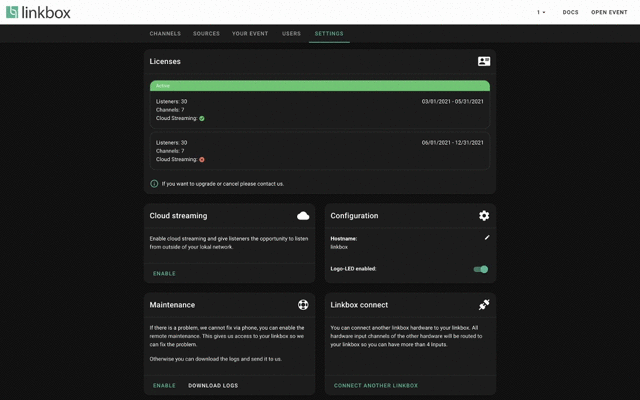Image resolution: width=640 pixels, height=400 pixels.
Task: Enable remote maintenance
Action: (x=164, y=385)
